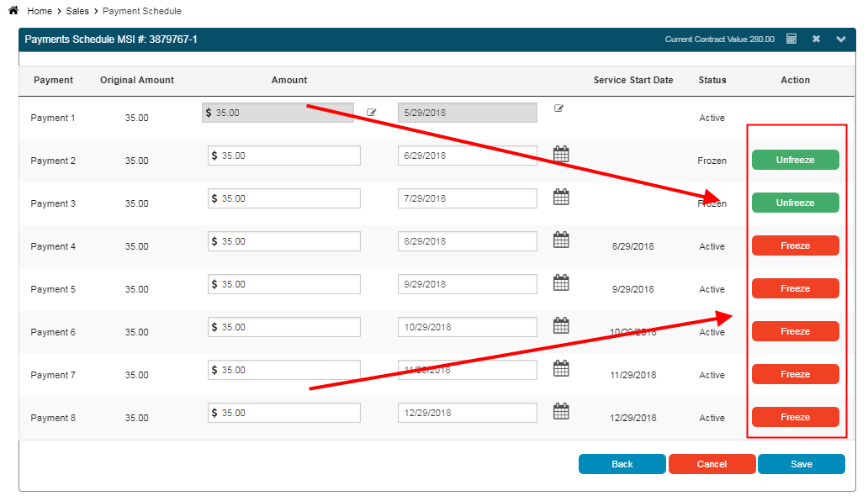This screenshot has height=501, width=868.
Task: Click the edit icon beside Payment 1 amount
Action: [372, 112]
